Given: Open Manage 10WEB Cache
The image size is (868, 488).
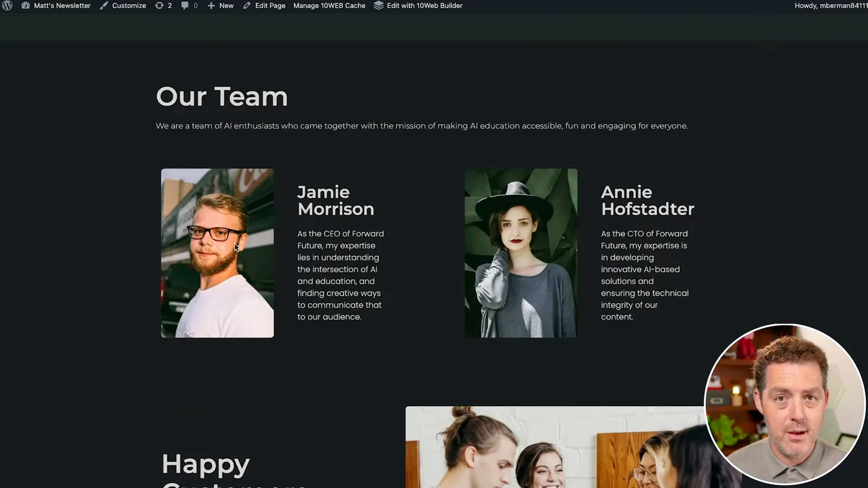Looking at the screenshot, I should point(329,5).
